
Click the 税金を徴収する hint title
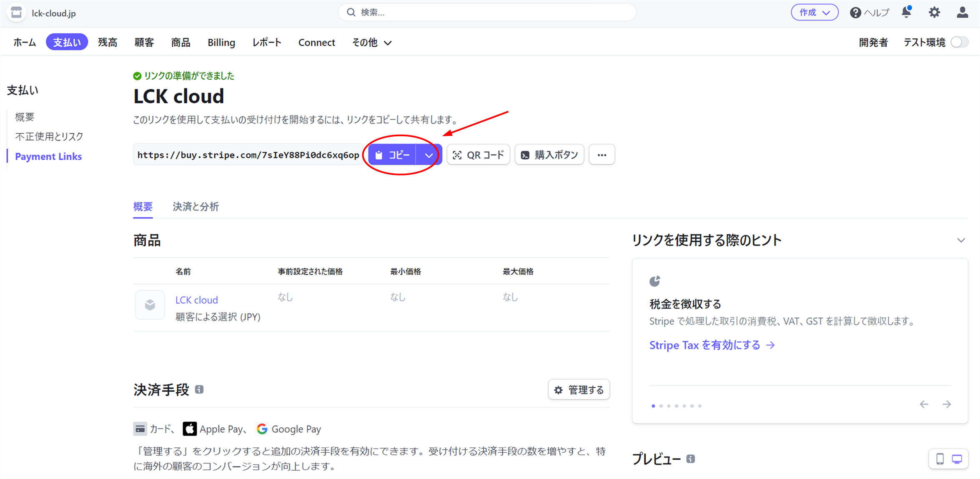click(685, 304)
